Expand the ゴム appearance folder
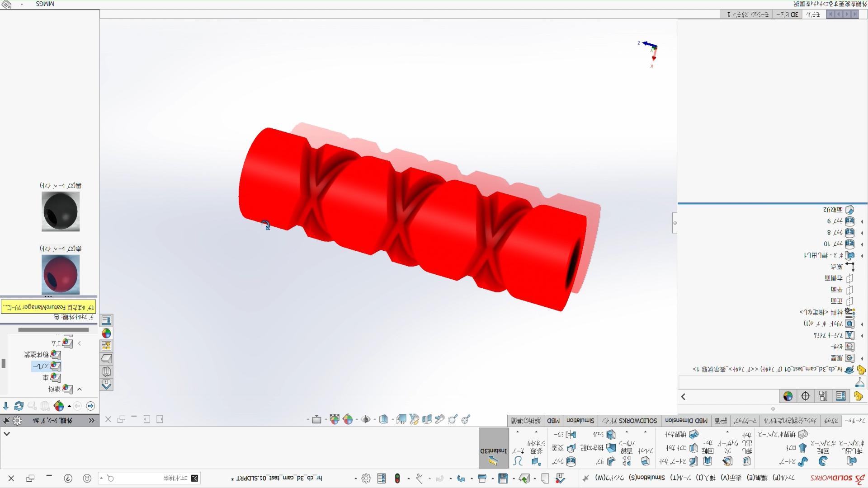The image size is (868, 488). [80, 343]
